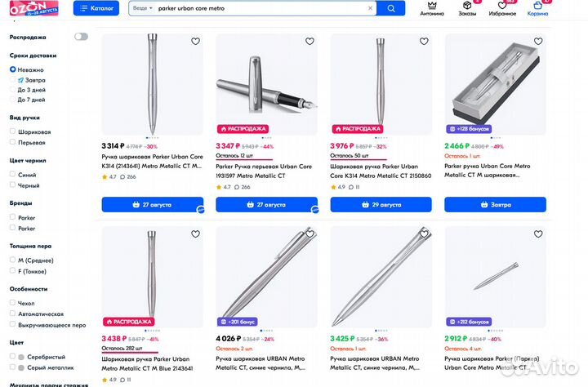Toggle the Распродажа switch
The width and height of the screenshot is (588, 387).
coord(81,37)
